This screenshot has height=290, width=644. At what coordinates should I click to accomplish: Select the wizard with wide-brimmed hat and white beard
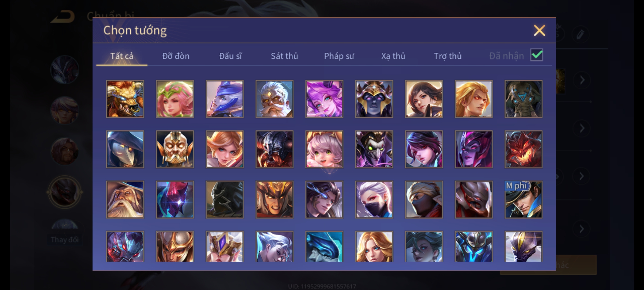click(x=125, y=200)
